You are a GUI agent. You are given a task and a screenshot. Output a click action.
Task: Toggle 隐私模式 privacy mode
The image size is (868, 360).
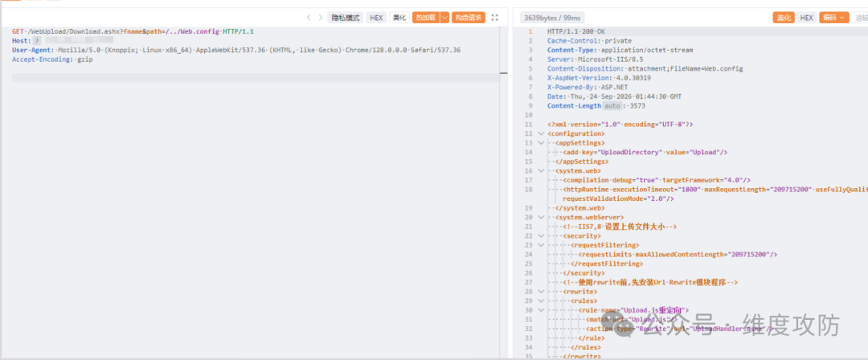(346, 18)
